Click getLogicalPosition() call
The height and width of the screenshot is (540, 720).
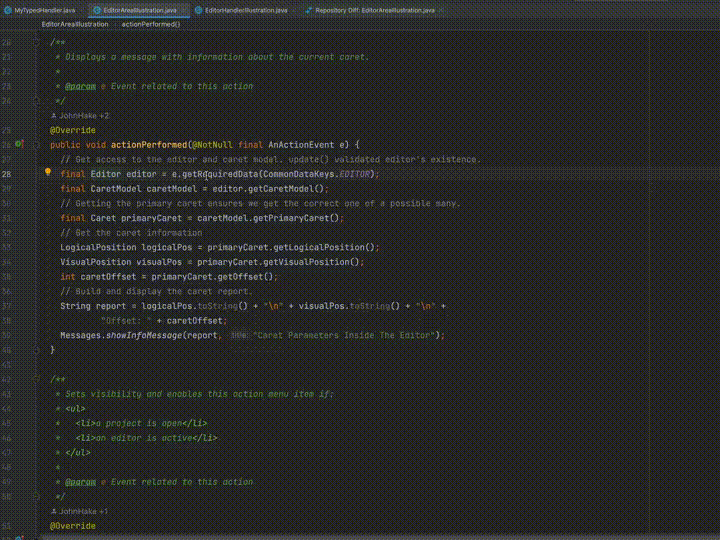coord(324,248)
